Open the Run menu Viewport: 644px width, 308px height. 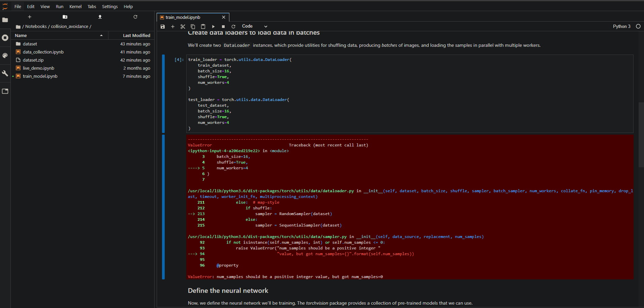pyautogui.click(x=60, y=6)
